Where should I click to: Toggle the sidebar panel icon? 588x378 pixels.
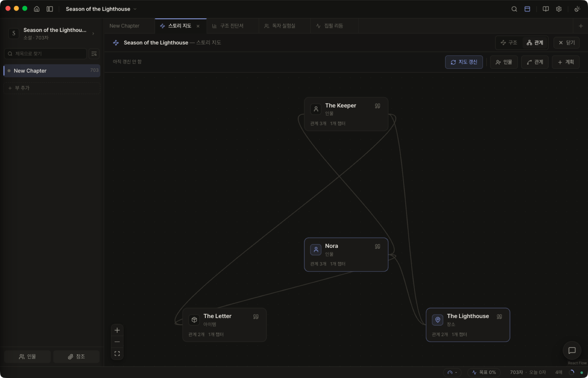click(x=50, y=9)
